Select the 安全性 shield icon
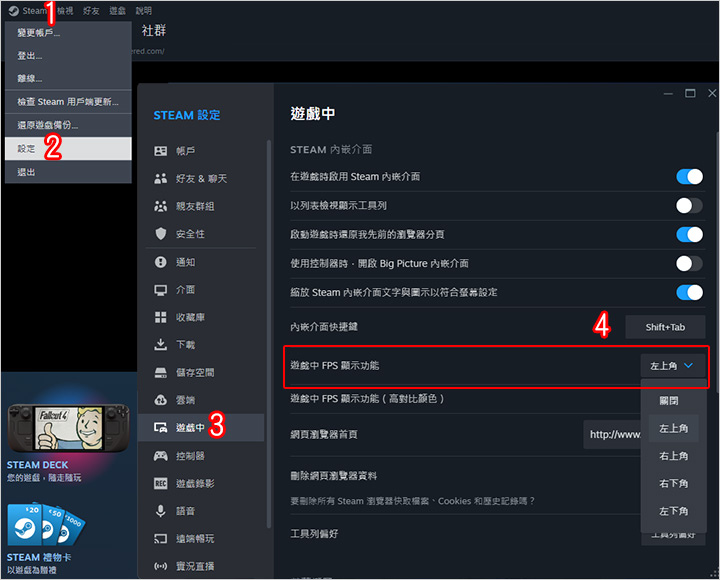 point(161,234)
